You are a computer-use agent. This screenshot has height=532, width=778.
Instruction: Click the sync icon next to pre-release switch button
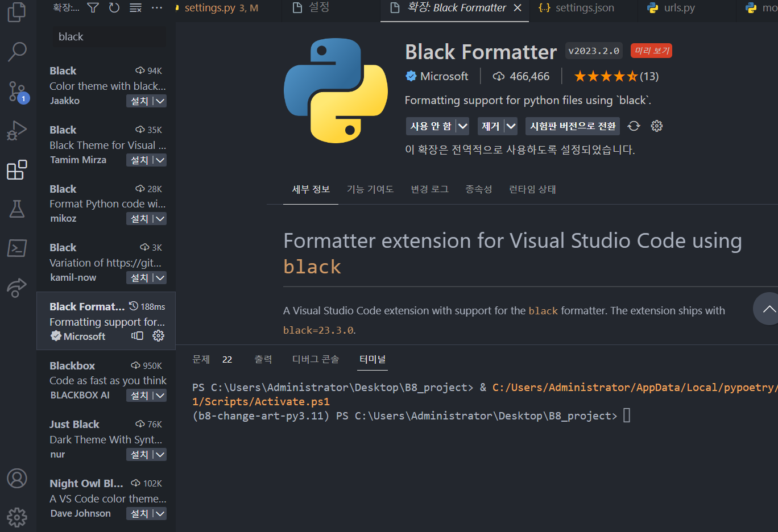click(634, 126)
